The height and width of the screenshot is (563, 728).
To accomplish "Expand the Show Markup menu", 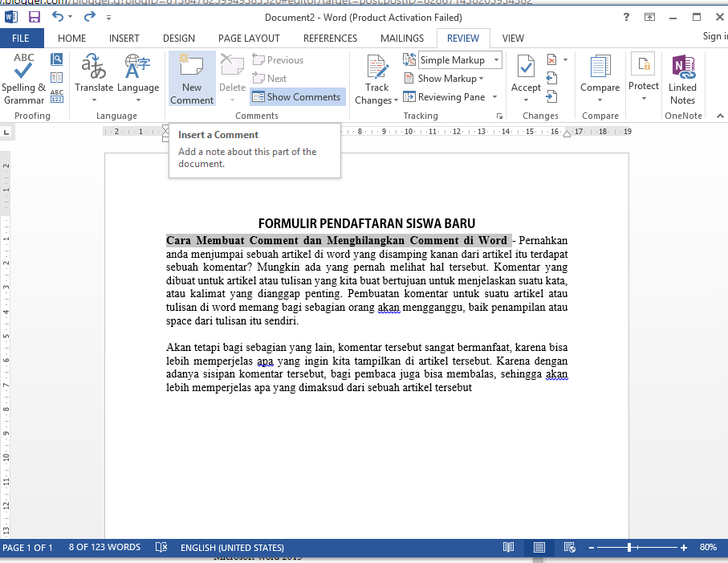I will 443,79.
